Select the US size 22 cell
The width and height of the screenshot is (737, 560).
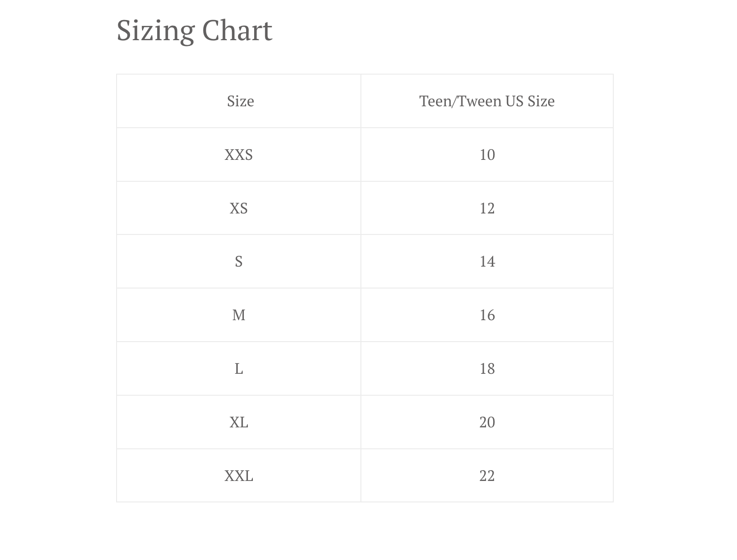pyautogui.click(x=487, y=476)
